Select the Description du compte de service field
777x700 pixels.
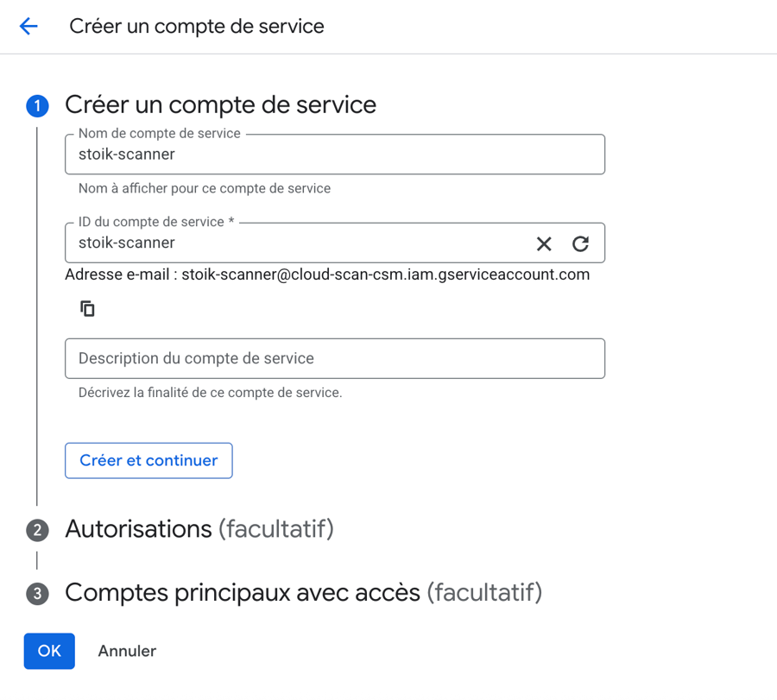coord(334,358)
